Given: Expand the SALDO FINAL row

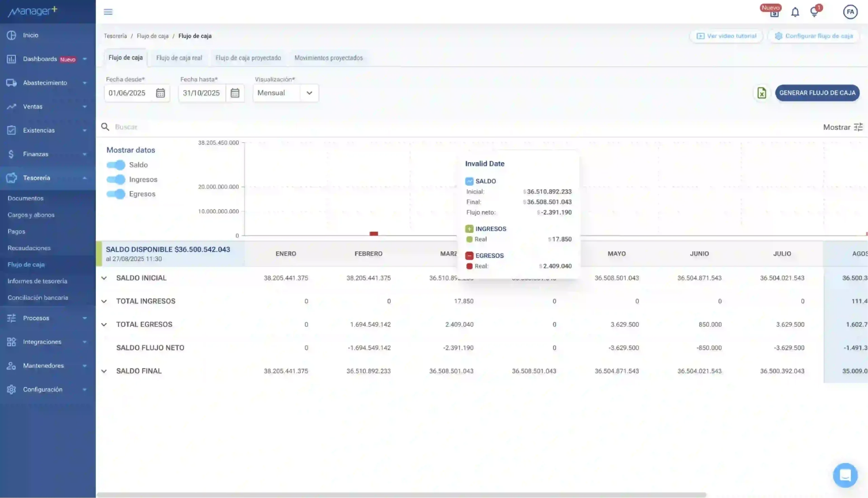Looking at the screenshot, I should point(104,371).
